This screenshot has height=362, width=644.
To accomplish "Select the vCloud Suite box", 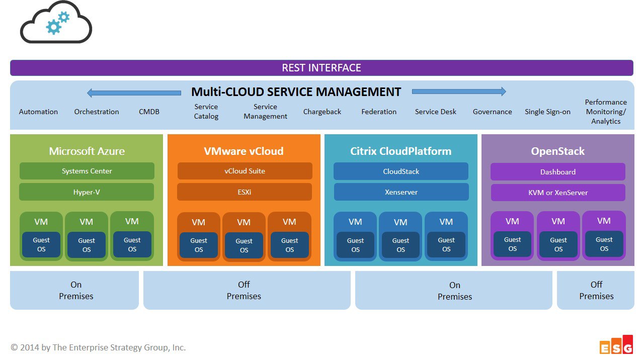I will click(245, 171).
